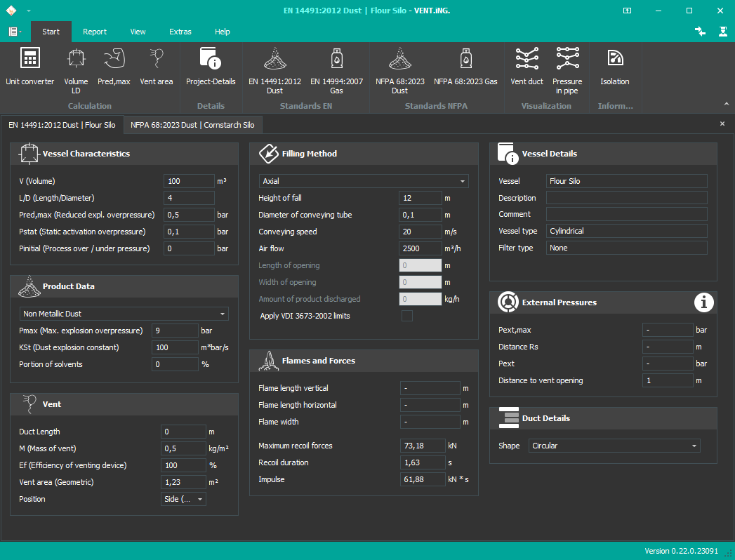
Task: Click the Volume LD calculation icon
Action: 76,67
